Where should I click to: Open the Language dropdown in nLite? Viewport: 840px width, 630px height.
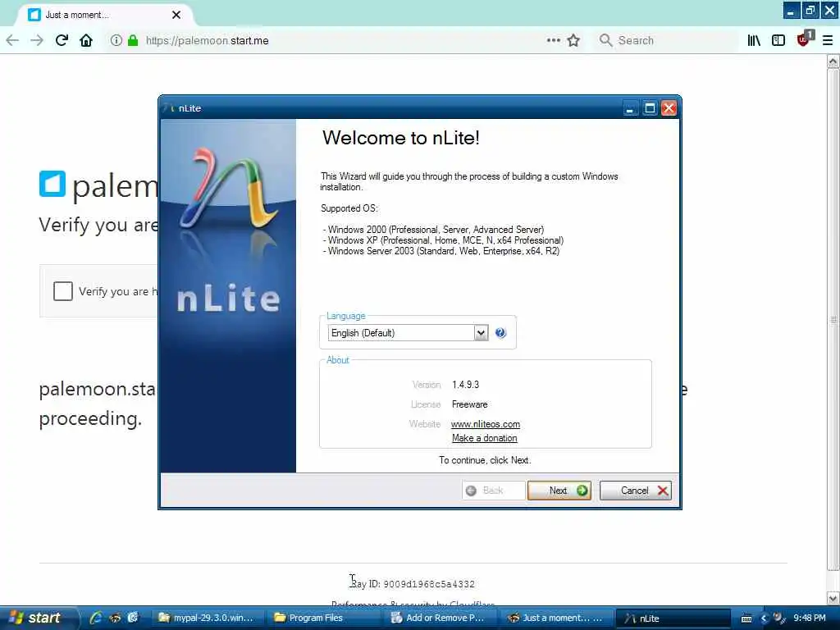481,333
